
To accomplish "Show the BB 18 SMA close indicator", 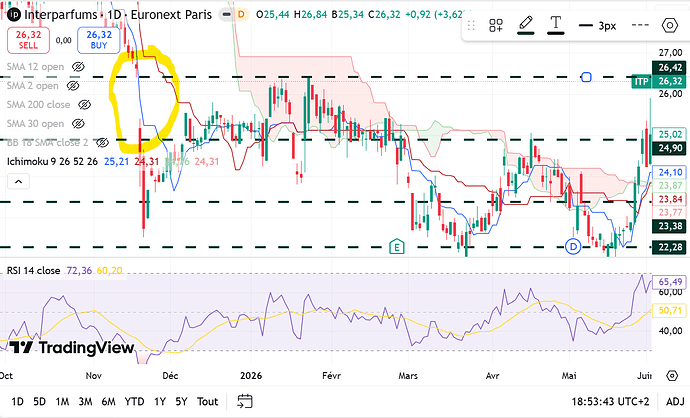I will (x=102, y=143).
